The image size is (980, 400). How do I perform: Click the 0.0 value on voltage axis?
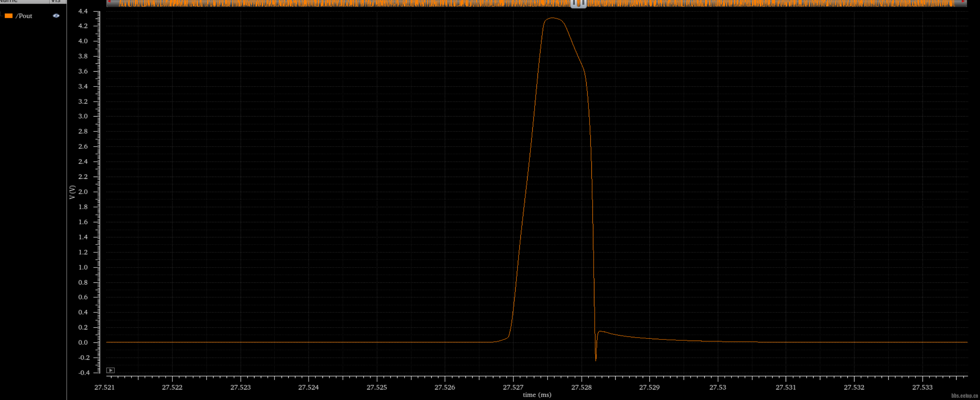(x=83, y=342)
